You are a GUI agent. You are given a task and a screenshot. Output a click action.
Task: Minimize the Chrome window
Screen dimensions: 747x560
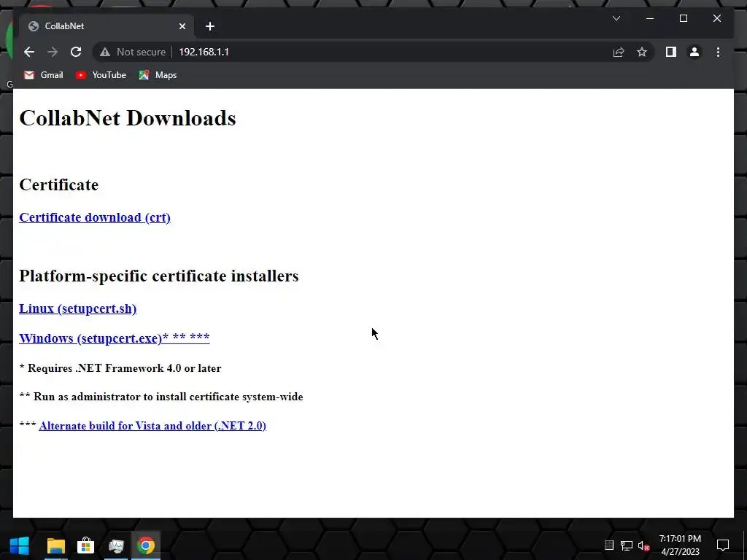(650, 18)
